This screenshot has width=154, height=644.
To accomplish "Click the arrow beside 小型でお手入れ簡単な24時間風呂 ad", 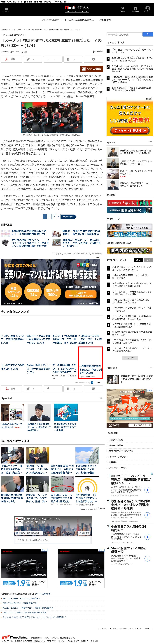I will (147, 537).
